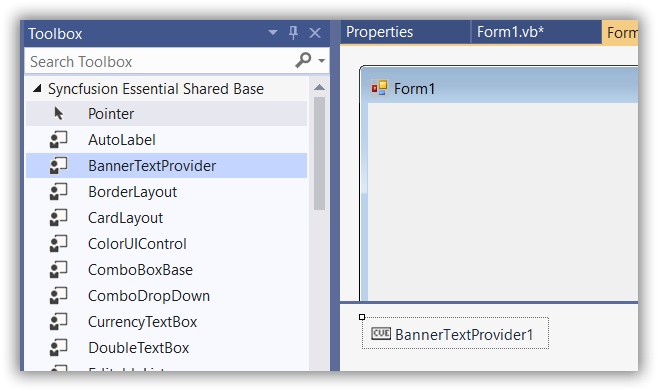Screen dimensions: 658x391
Task: Close the Toolbox panel
Action: (315, 33)
